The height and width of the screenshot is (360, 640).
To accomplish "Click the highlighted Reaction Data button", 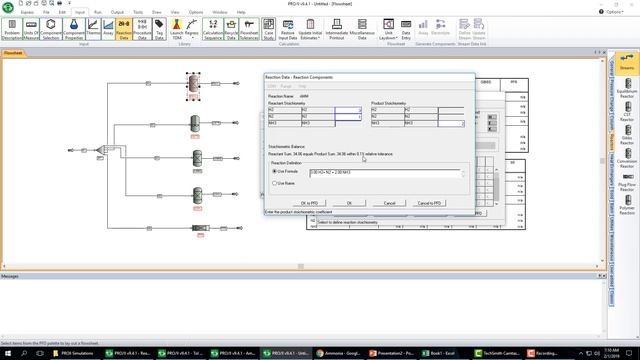I will pyautogui.click(x=124, y=29).
